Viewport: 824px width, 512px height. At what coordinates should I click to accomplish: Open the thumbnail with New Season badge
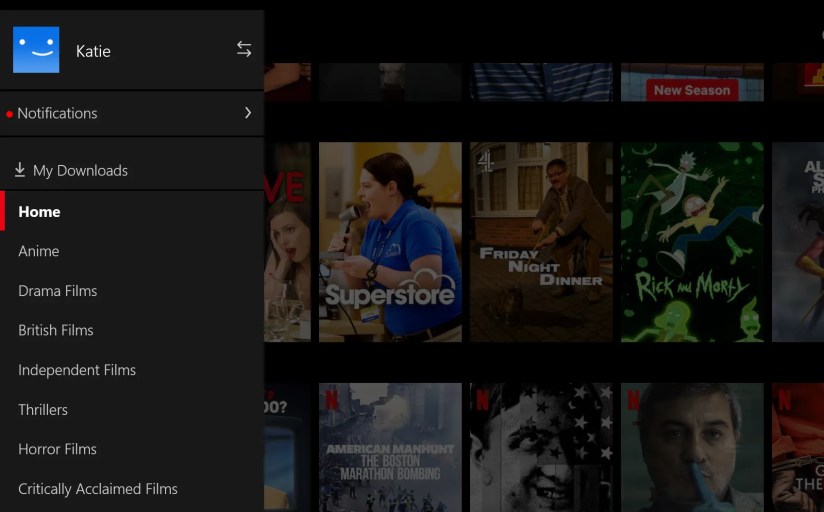pos(692,82)
